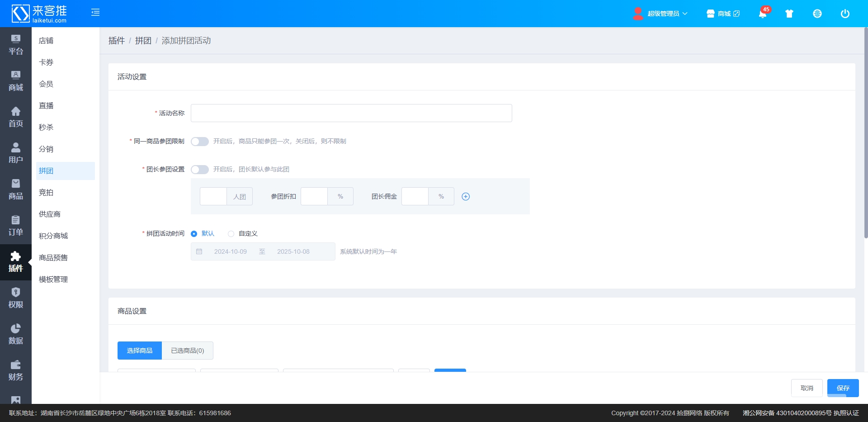Click the page vertical scrollbar

click(x=865, y=136)
